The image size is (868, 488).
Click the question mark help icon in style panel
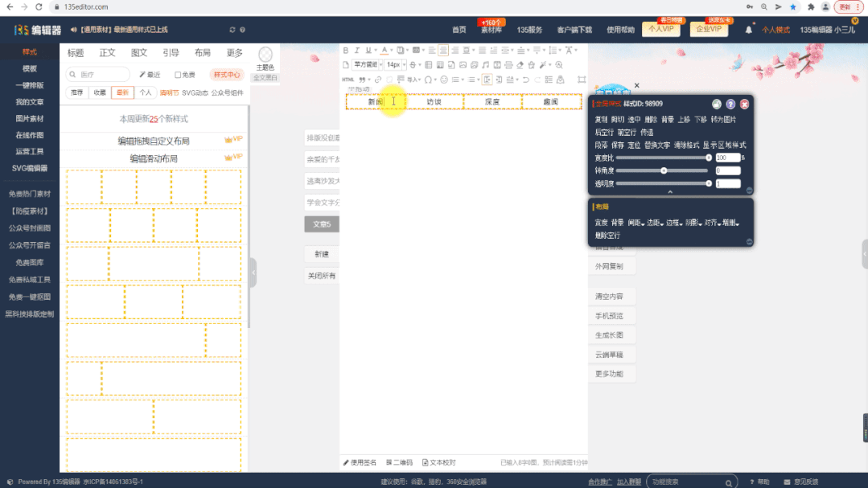730,104
